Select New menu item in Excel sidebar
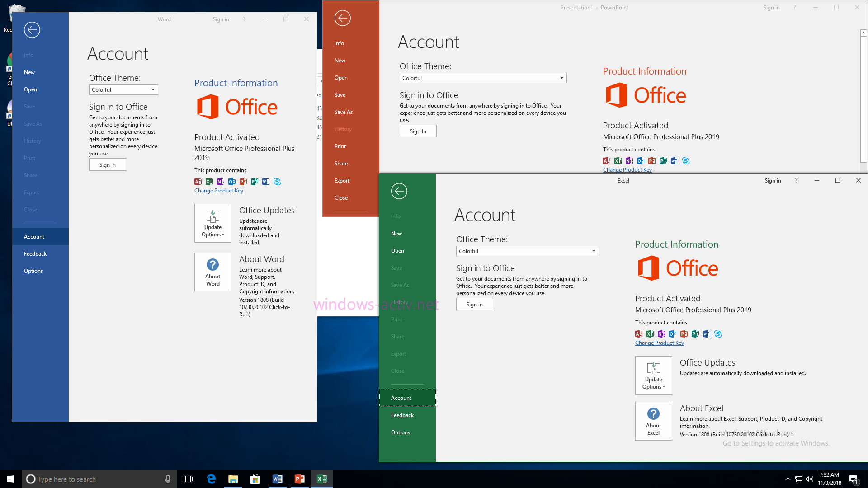868x488 pixels. click(x=396, y=233)
